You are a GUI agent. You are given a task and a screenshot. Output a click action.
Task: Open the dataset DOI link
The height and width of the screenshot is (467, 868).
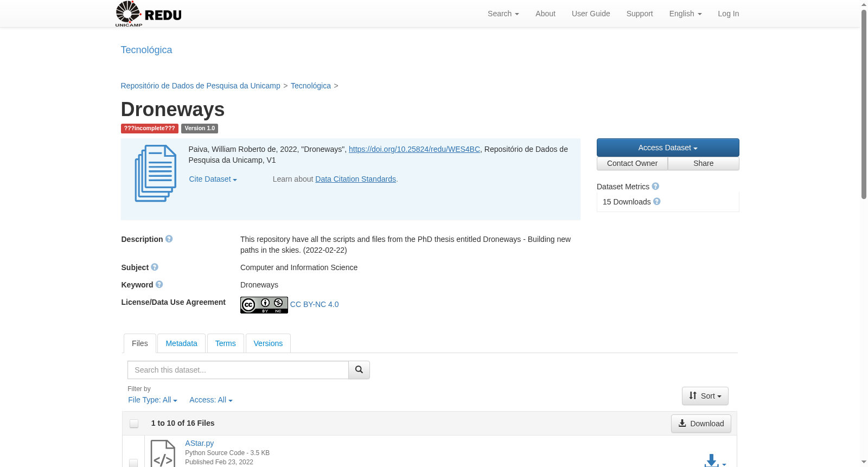pyautogui.click(x=414, y=149)
